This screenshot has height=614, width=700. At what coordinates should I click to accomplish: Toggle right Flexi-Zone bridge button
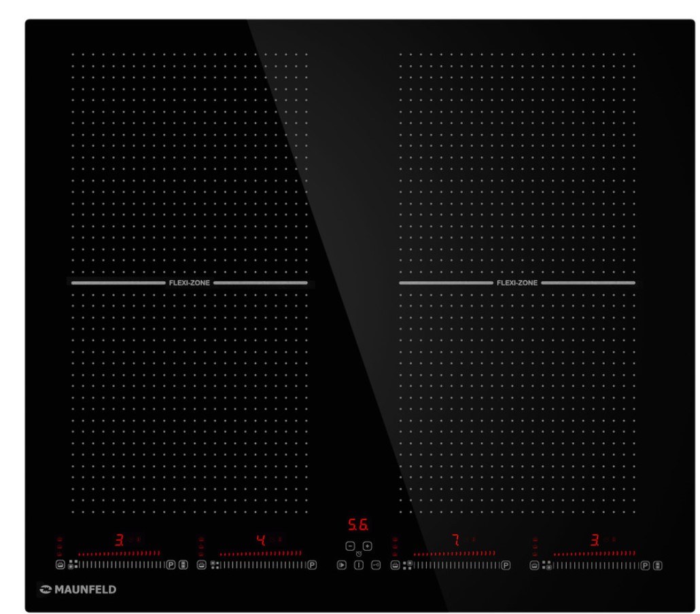(x=657, y=564)
